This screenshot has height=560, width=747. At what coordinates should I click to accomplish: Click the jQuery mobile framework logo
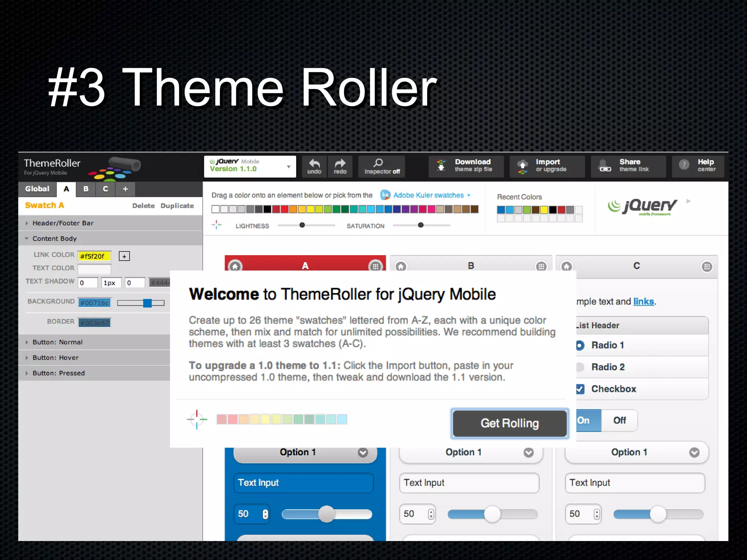tap(643, 207)
